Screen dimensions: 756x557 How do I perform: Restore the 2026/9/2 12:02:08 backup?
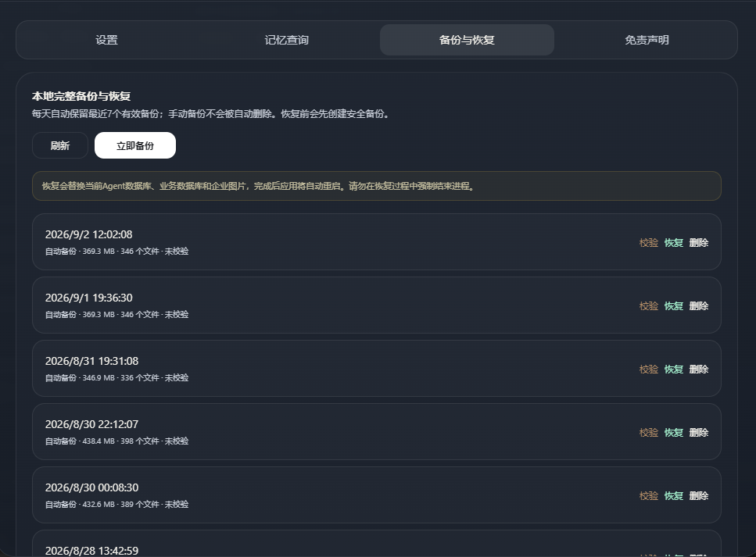(x=674, y=243)
